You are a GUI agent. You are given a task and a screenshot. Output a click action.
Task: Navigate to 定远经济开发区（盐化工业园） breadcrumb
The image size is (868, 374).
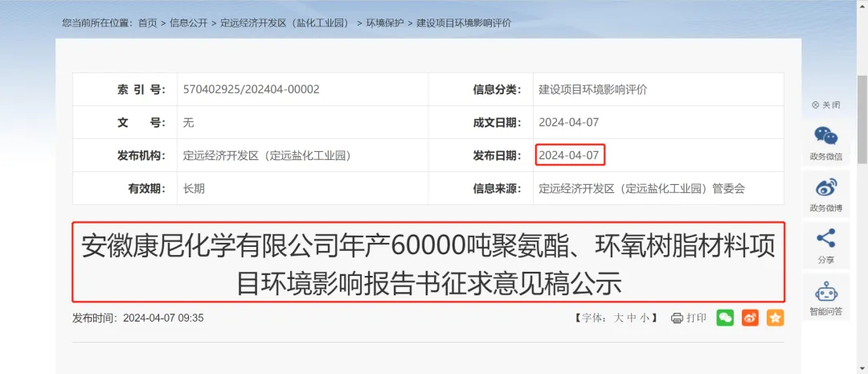tap(285, 23)
